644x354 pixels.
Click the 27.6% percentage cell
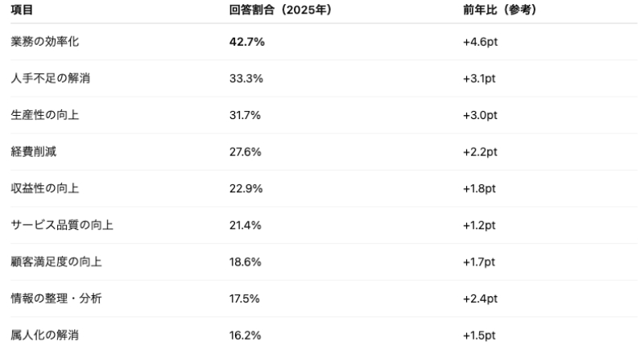(x=246, y=152)
